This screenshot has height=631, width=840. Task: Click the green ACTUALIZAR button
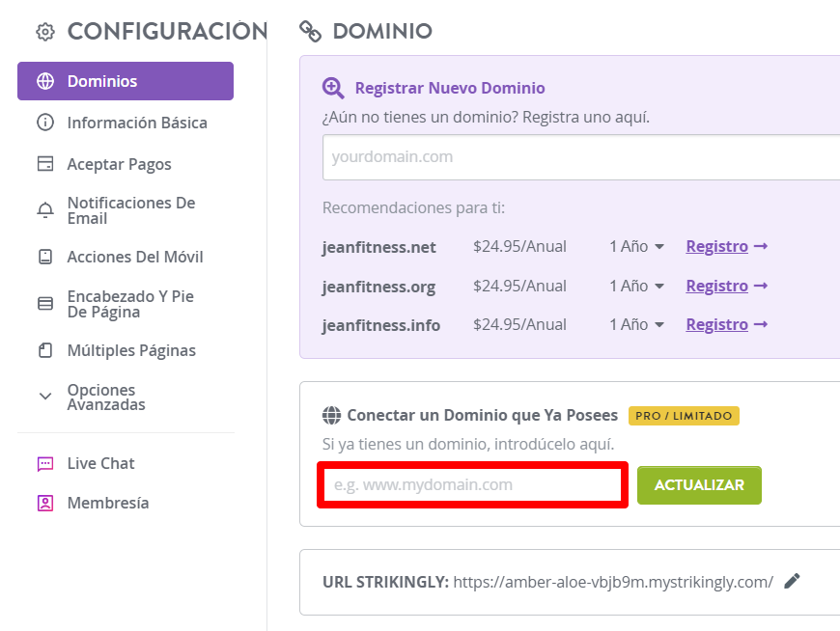699,485
